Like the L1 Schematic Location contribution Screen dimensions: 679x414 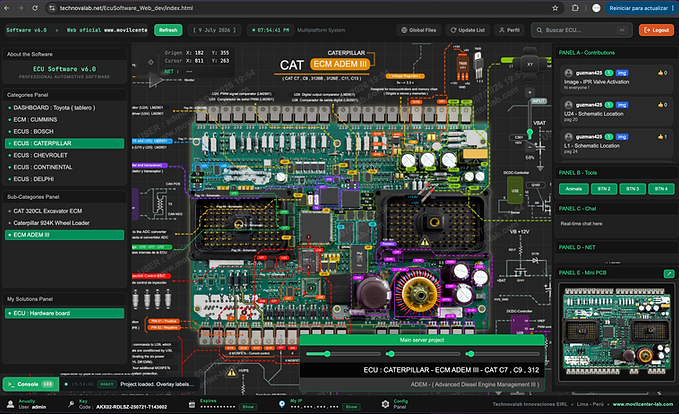pos(662,137)
